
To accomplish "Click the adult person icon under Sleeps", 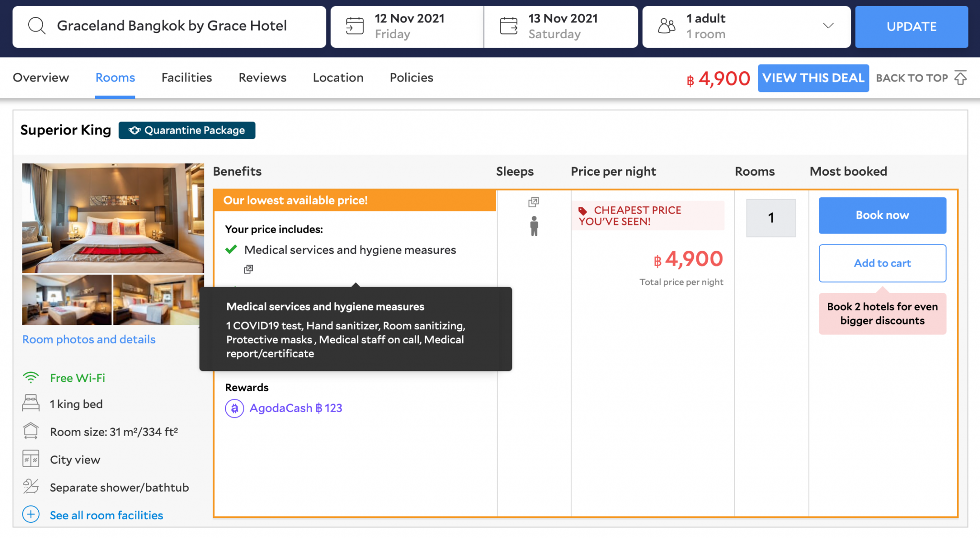I will (534, 226).
